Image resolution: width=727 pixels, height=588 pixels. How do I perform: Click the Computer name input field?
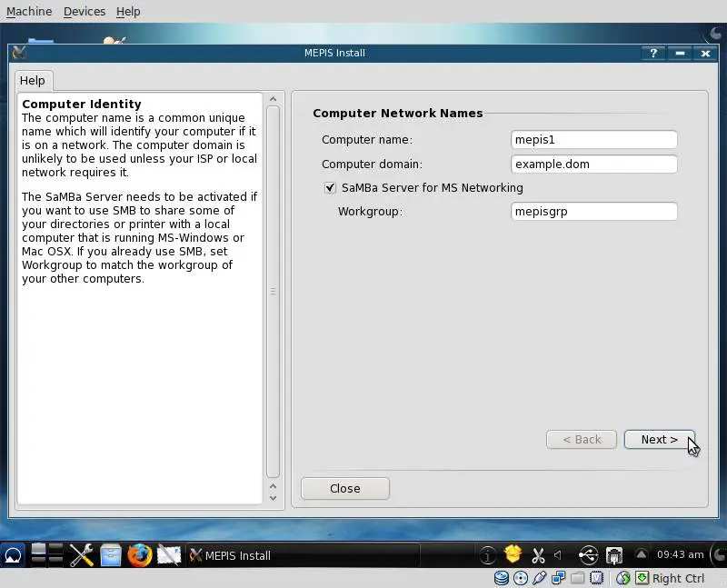pyautogui.click(x=594, y=140)
